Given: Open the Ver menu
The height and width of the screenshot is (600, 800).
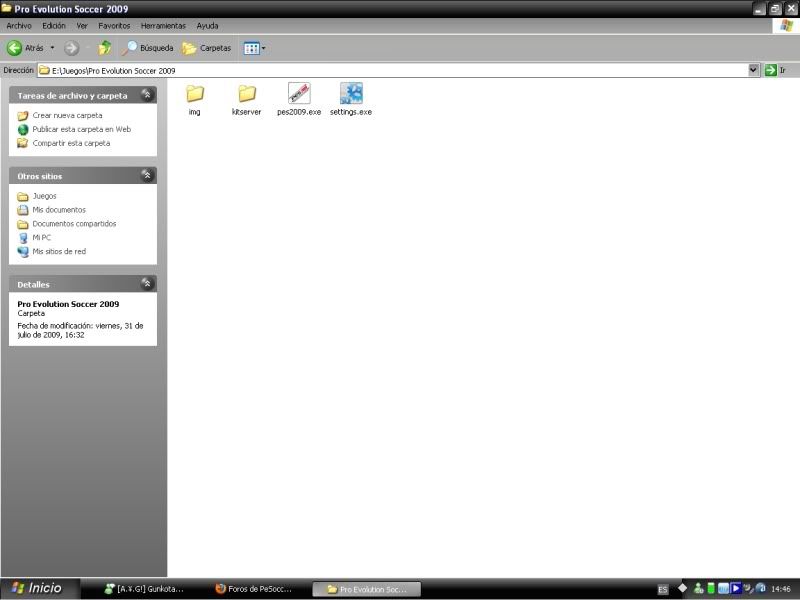Looking at the screenshot, I should (82, 26).
